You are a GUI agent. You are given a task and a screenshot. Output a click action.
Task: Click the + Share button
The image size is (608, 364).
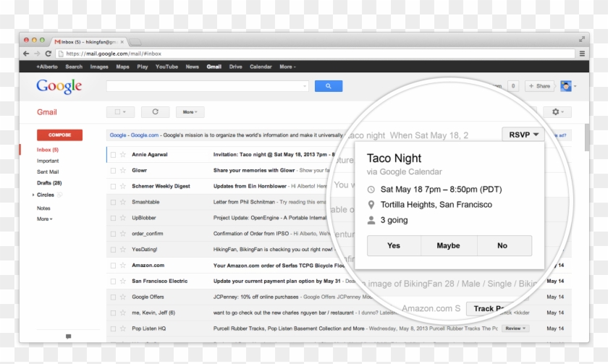click(539, 86)
